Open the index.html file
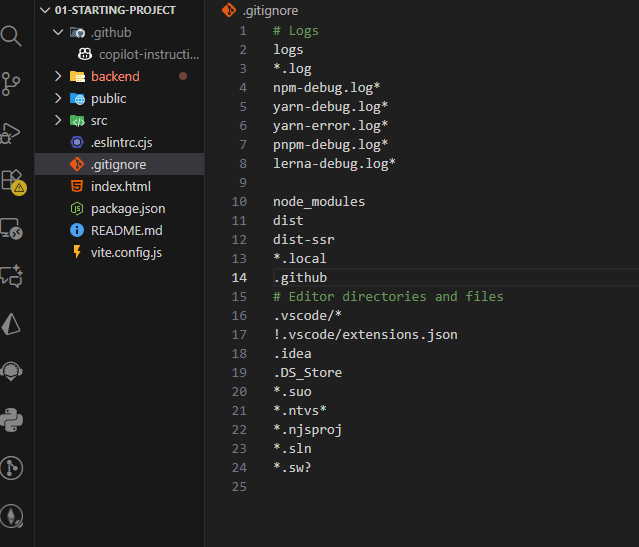The image size is (639, 547). tap(120, 187)
